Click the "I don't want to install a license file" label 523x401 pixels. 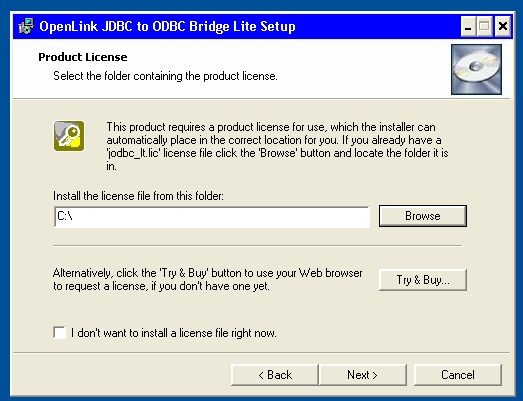coord(173,333)
